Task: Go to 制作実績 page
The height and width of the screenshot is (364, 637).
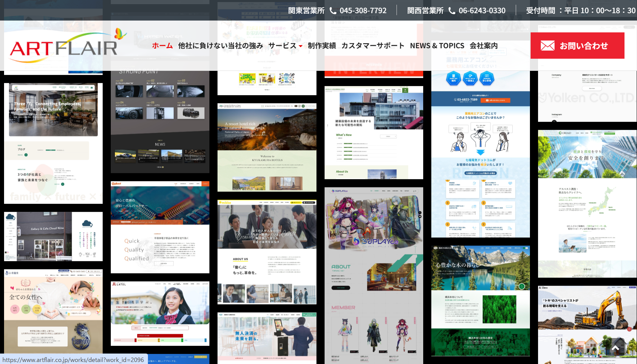Action: point(322,46)
